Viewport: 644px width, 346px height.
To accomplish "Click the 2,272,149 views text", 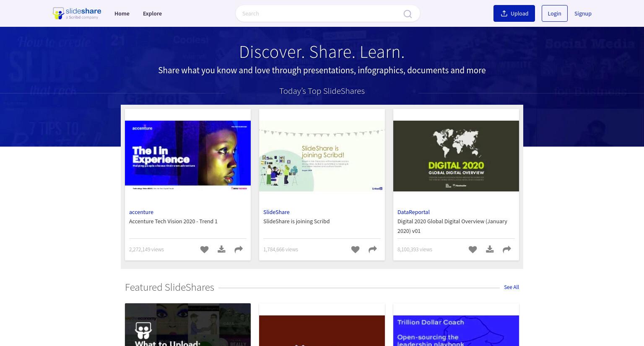I will click(x=146, y=249).
